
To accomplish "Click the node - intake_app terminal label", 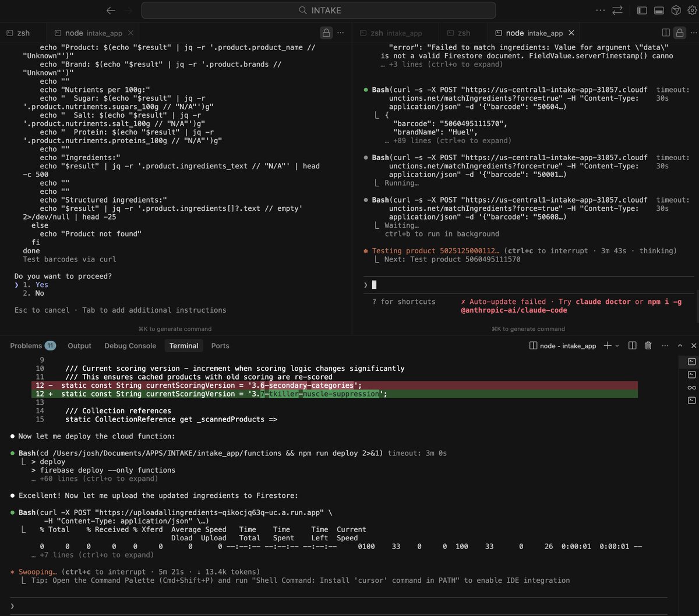I will point(563,345).
